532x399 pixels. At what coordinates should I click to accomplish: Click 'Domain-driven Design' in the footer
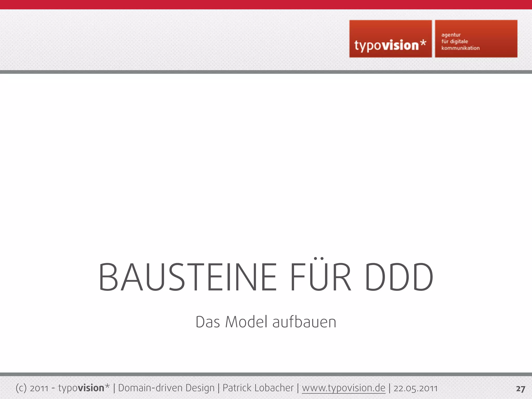(166, 388)
